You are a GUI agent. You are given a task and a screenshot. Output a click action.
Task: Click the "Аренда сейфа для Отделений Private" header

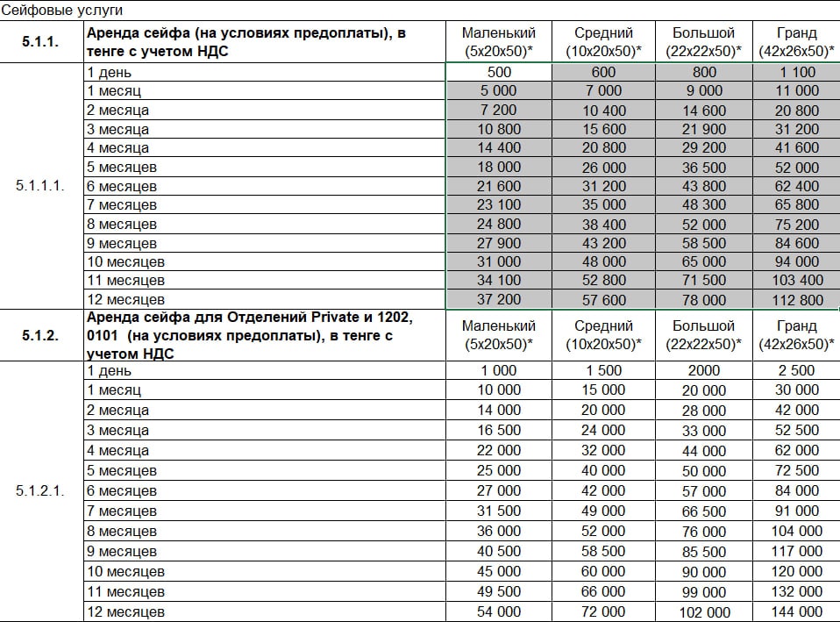263,334
